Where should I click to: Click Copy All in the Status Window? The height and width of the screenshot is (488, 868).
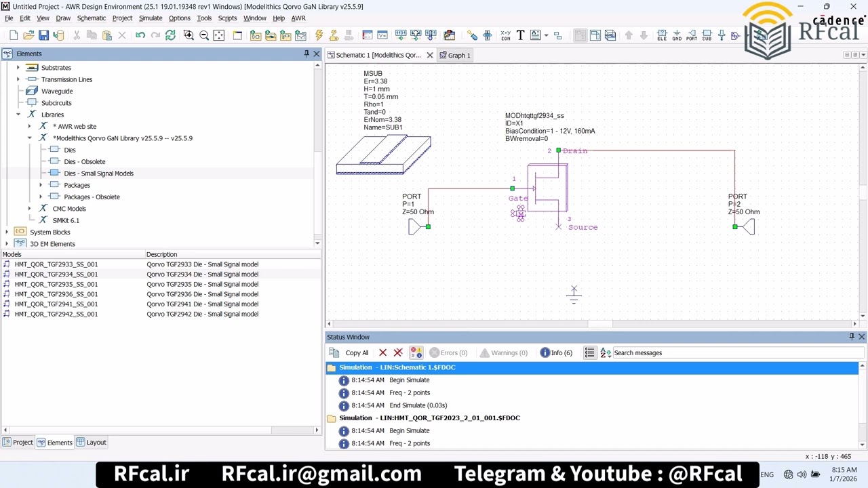[x=350, y=352]
